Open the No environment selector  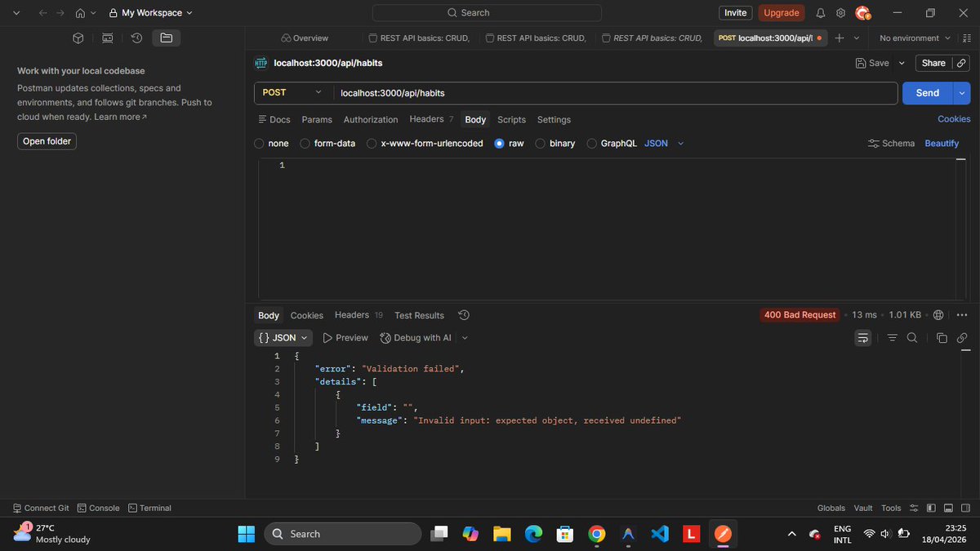click(x=915, y=38)
